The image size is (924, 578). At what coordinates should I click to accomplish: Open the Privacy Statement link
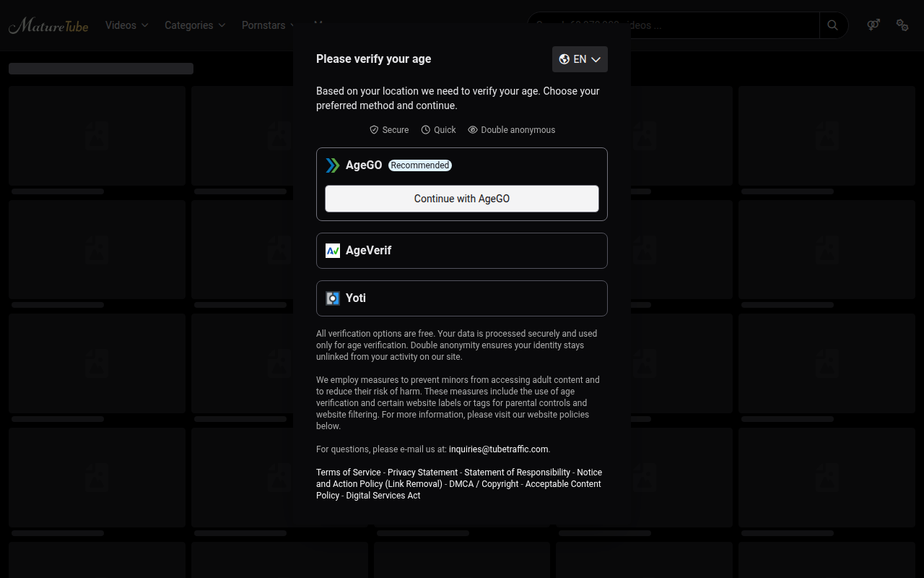[x=422, y=473]
